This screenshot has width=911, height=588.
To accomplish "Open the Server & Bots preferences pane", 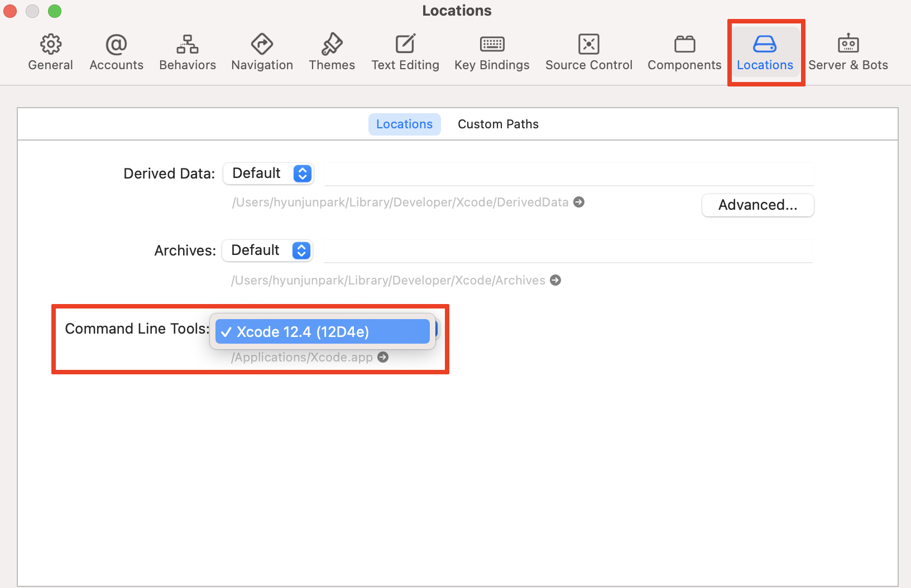I will click(x=848, y=52).
